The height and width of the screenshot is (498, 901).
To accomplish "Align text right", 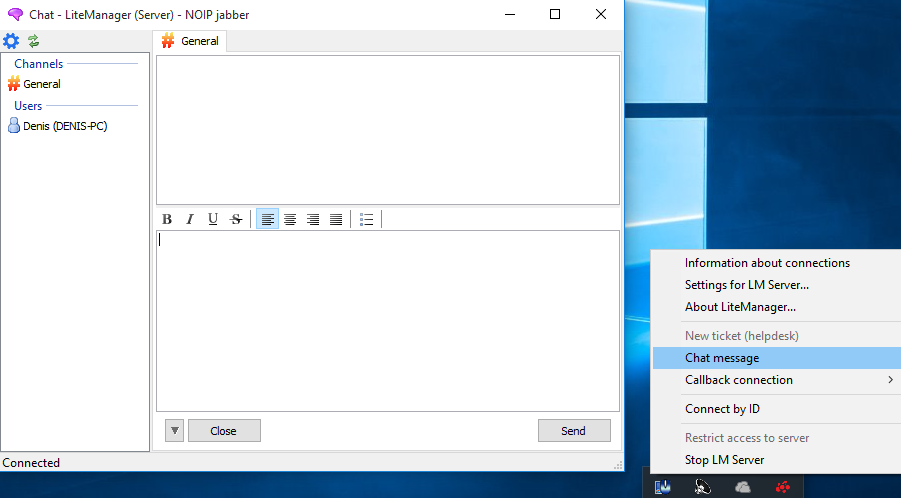I will (x=313, y=219).
